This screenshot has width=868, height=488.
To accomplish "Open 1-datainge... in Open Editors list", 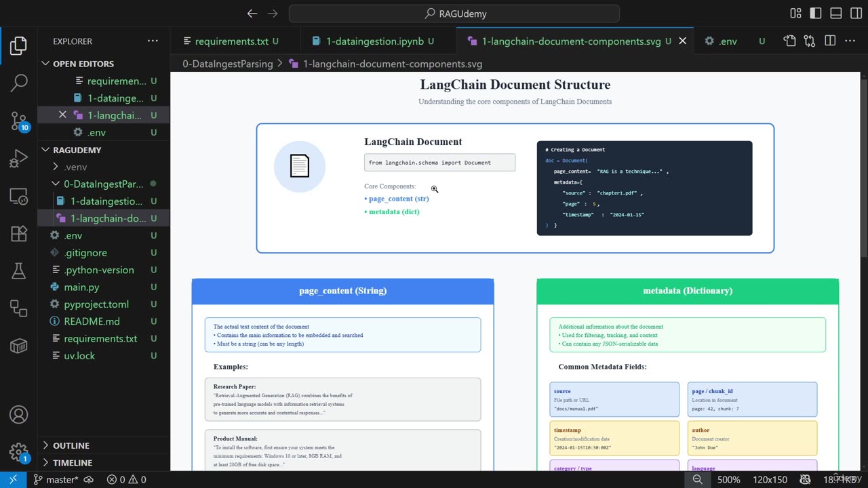I will [103, 98].
